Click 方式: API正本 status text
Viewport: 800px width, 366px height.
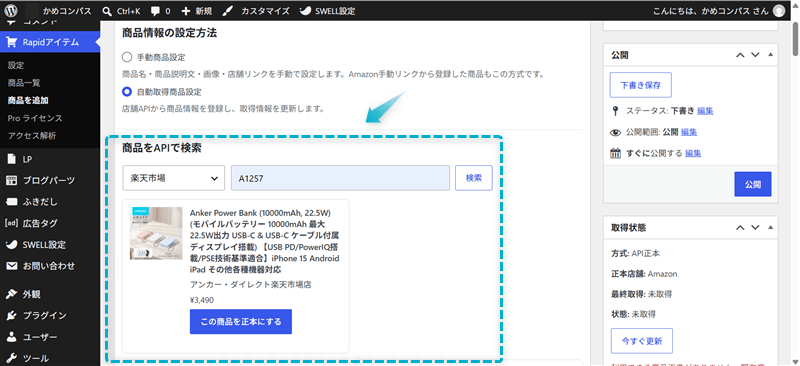636,253
